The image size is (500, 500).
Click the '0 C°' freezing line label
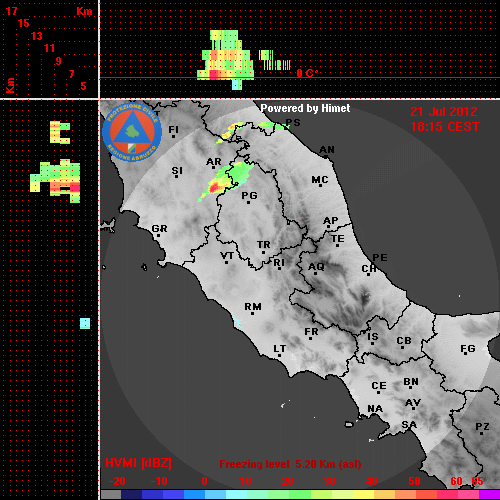click(307, 73)
